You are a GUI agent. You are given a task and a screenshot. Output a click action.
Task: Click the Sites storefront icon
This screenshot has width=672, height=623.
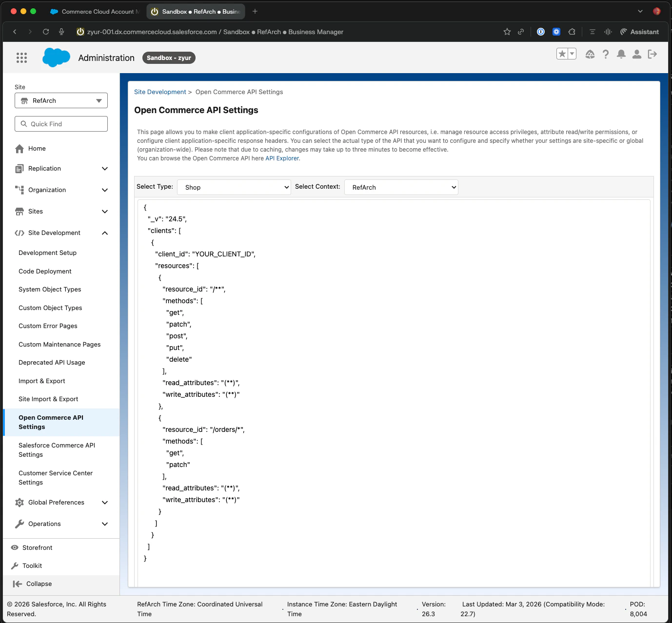(20, 212)
